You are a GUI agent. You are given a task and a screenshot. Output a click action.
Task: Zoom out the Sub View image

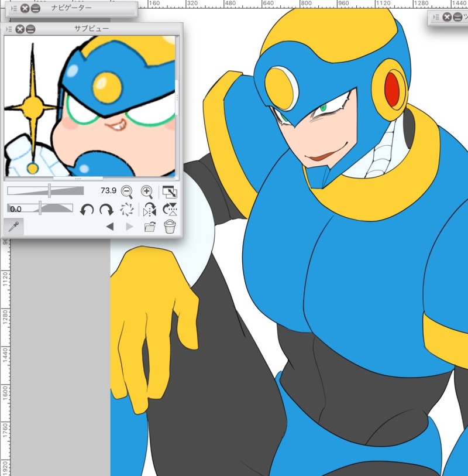(x=126, y=191)
